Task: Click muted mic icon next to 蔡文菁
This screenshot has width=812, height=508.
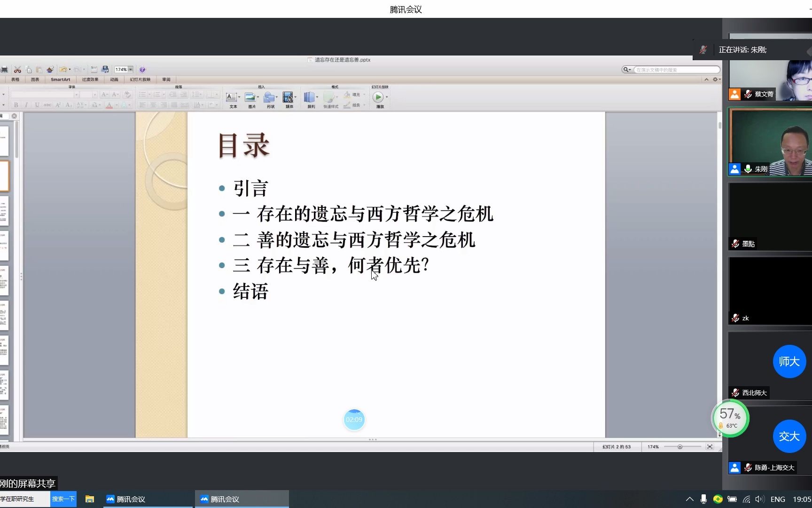Action: (x=748, y=94)
